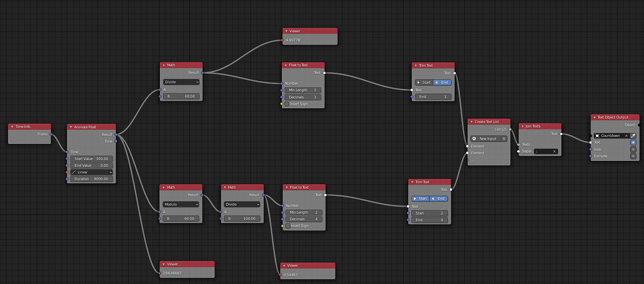Click the B 60.00 field in the Divide Math node
Viewport: 644px width, 284px height.
[181, 96]
